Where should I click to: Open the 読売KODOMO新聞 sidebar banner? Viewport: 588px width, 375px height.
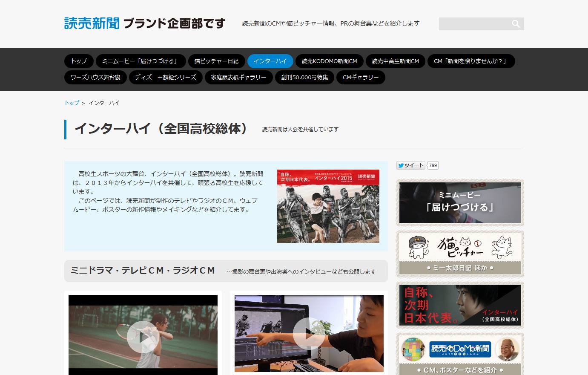point(460,354)
